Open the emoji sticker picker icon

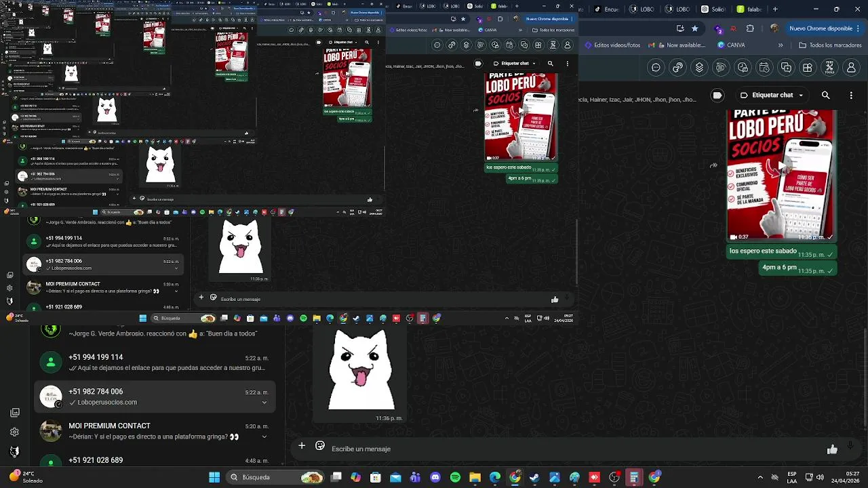click(320, 446)
